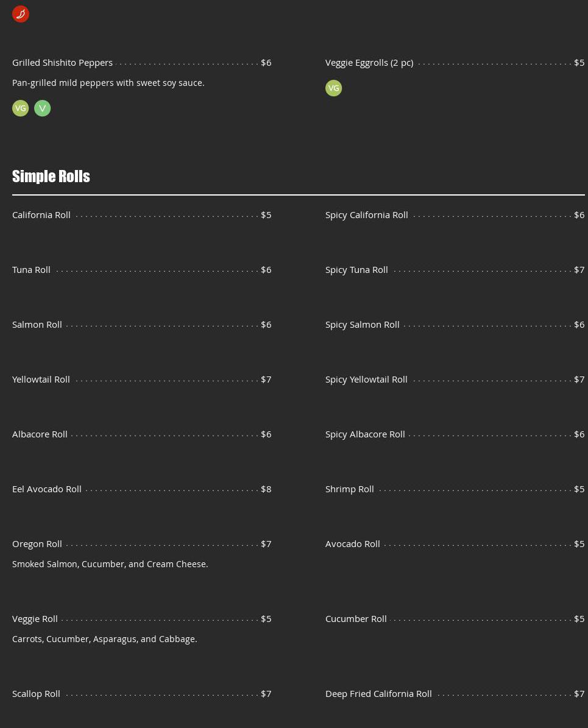Screen dimensions: 588x728
Task: Select the Yellowtail Roll item
Action: coord(41,380)
